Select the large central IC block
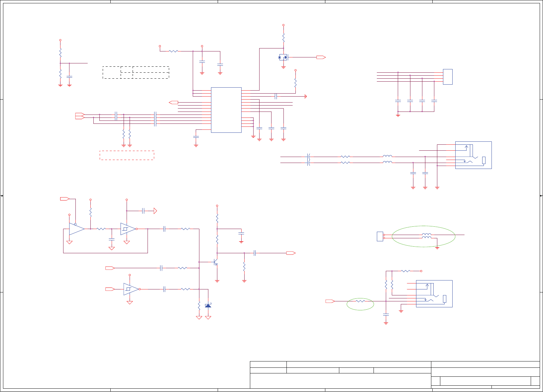This screenshot has height=392, width=543. pyautogui.click(x=226, y=110)
